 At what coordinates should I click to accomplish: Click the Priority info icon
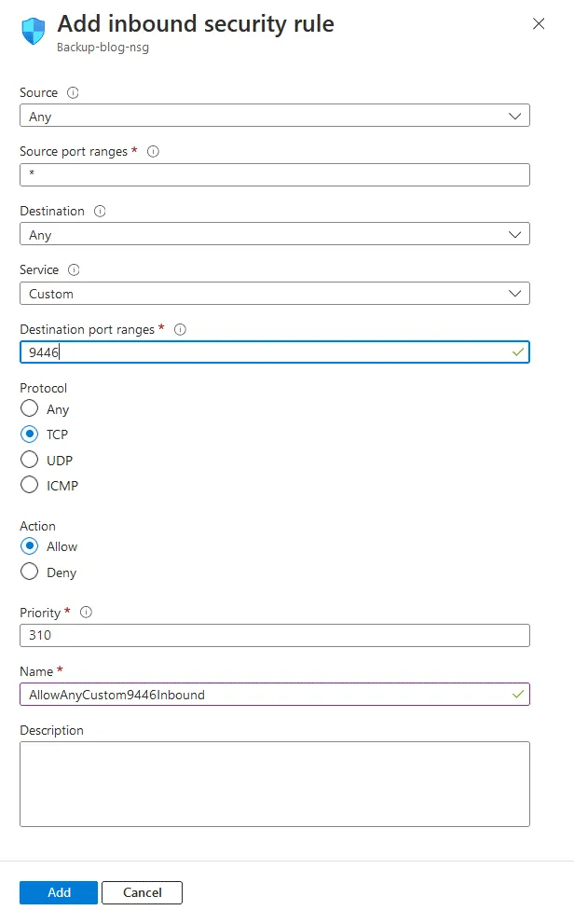click(86, 613)
